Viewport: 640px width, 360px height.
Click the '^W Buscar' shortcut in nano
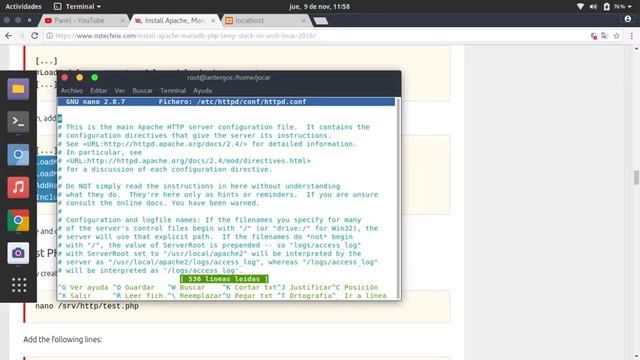[x=186, y=287]
